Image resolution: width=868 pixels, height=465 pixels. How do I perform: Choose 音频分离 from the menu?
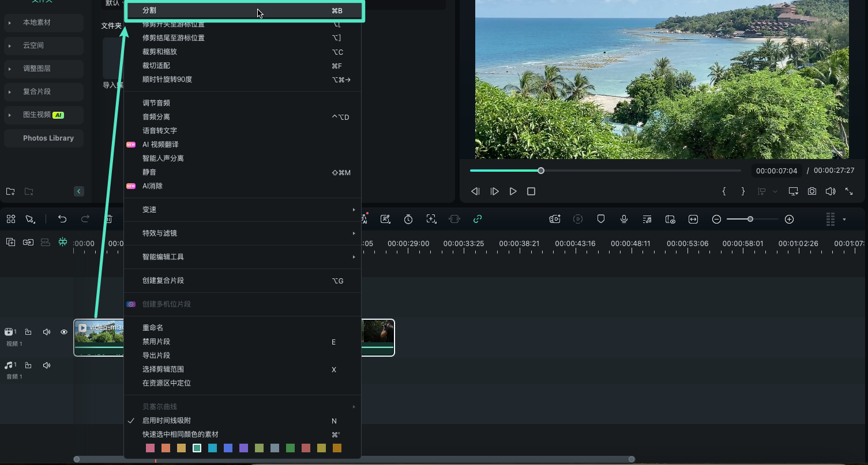(243, 117)
